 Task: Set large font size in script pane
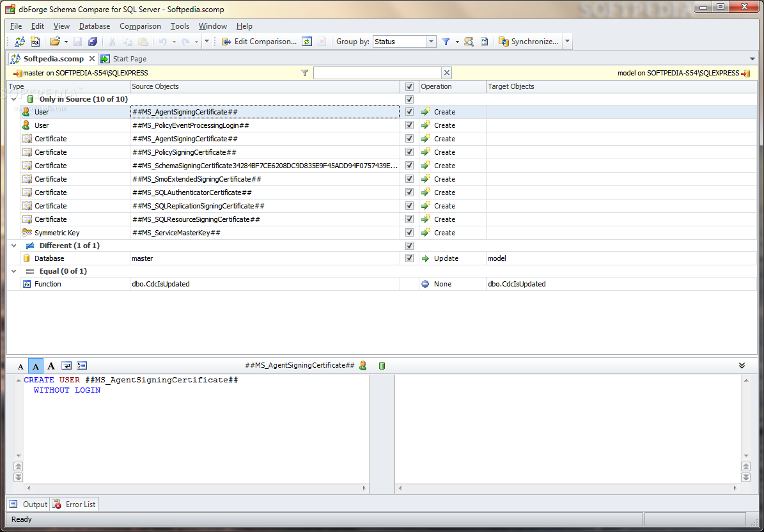pos(51,366)
